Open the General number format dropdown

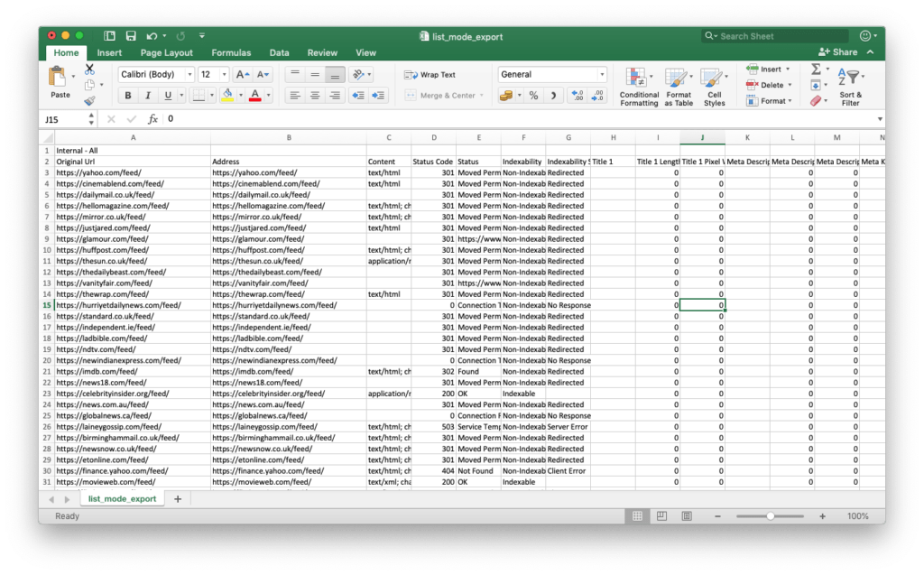(x=602, y=74)
